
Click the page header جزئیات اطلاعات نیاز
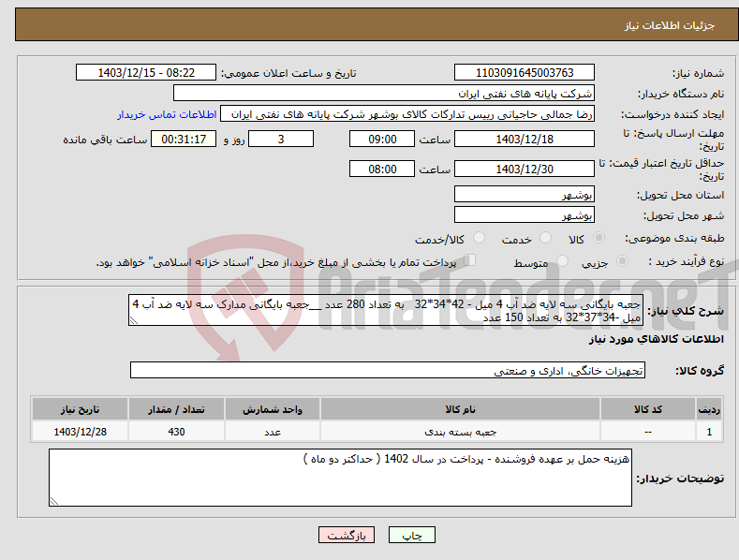(670, 25)
